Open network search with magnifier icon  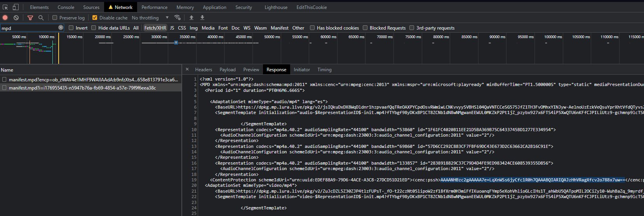41,18
